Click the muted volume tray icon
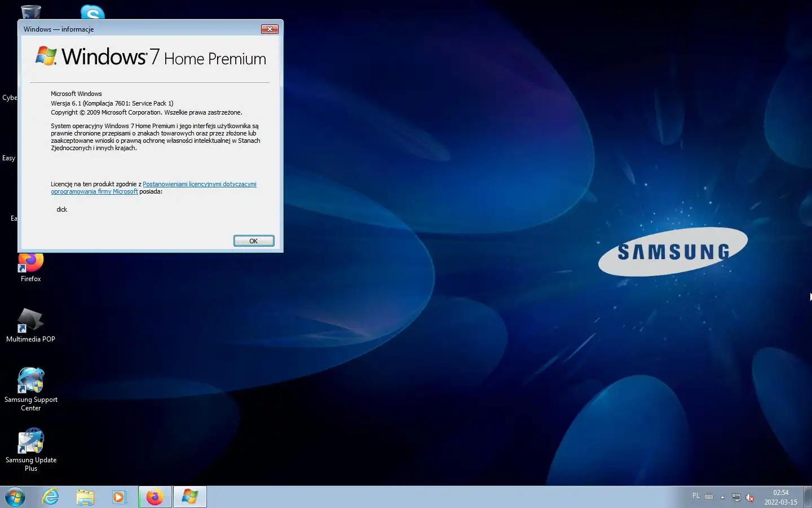 point(750,497)
